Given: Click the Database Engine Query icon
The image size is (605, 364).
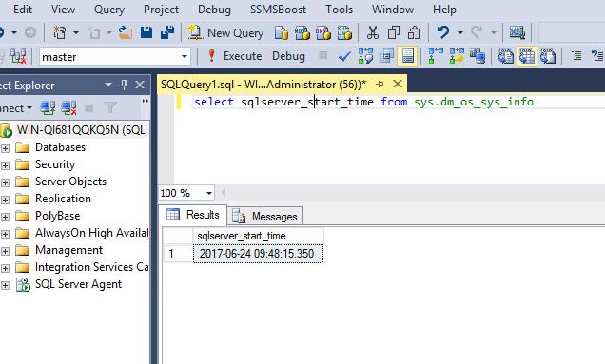Looking at the screenshot, I should click(282, 33).
